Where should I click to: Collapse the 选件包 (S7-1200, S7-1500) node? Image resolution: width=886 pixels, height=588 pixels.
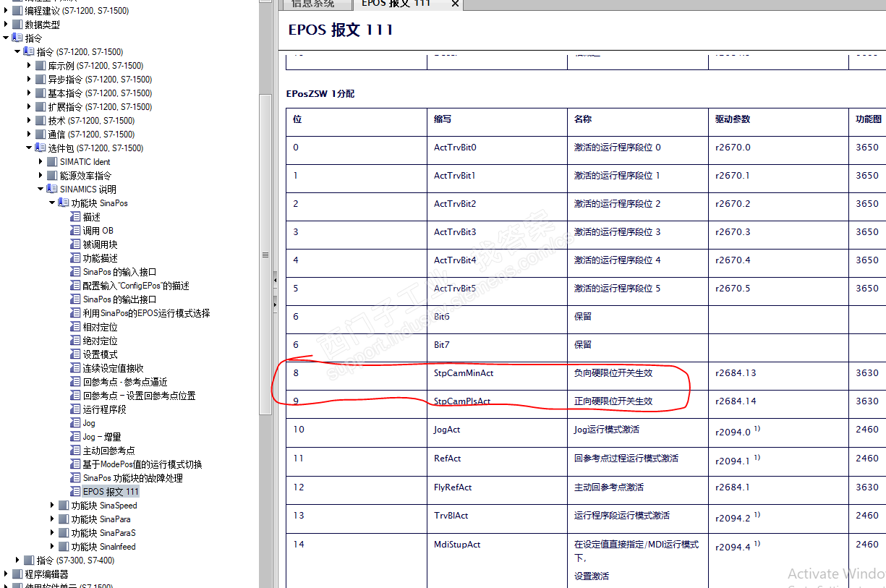tap(29, 148)
